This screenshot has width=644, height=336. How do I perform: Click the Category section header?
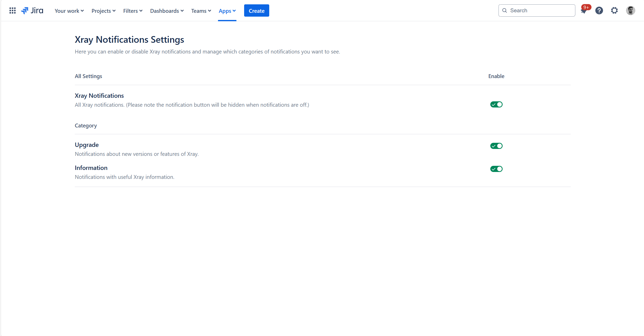point(86,126)
